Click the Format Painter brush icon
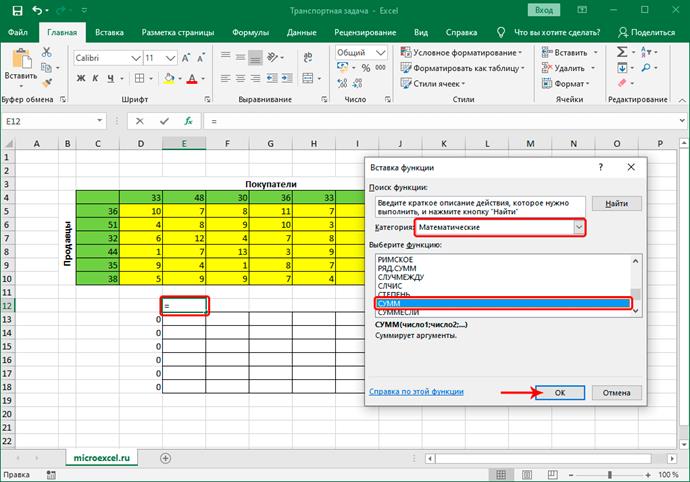Image resolution: width=690 pixels, height=482 pixels. point(47,82)
